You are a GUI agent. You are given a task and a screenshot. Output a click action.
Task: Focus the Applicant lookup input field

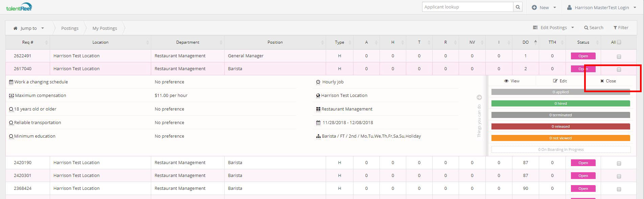467,7
